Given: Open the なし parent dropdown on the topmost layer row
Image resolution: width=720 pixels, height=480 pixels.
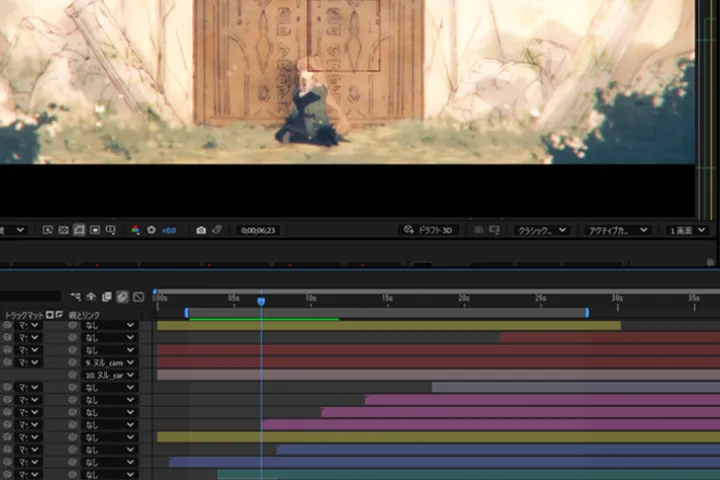Looking at the screenshot, I should tap(109, 325).
